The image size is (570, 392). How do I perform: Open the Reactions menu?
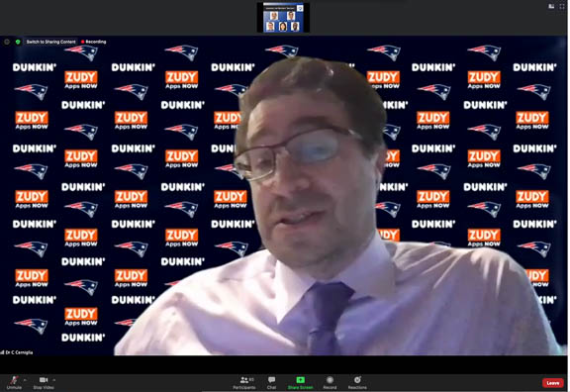pos(357,380)
